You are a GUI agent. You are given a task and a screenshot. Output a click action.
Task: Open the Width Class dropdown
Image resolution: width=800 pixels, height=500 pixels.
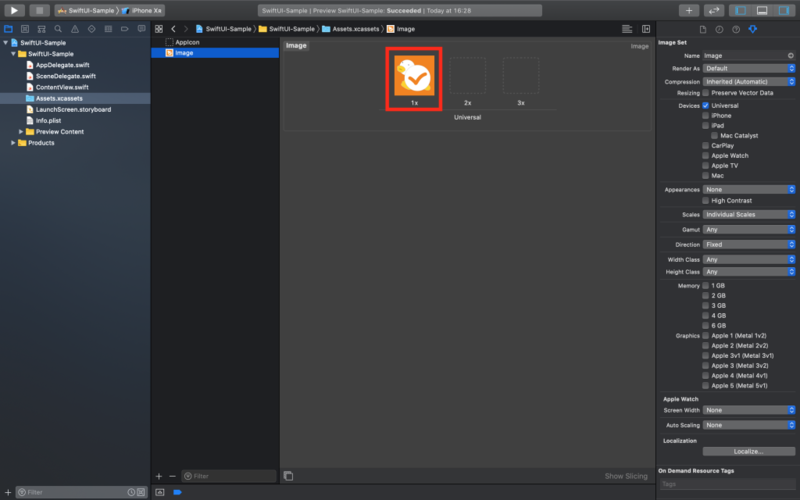tap(749, 260)
